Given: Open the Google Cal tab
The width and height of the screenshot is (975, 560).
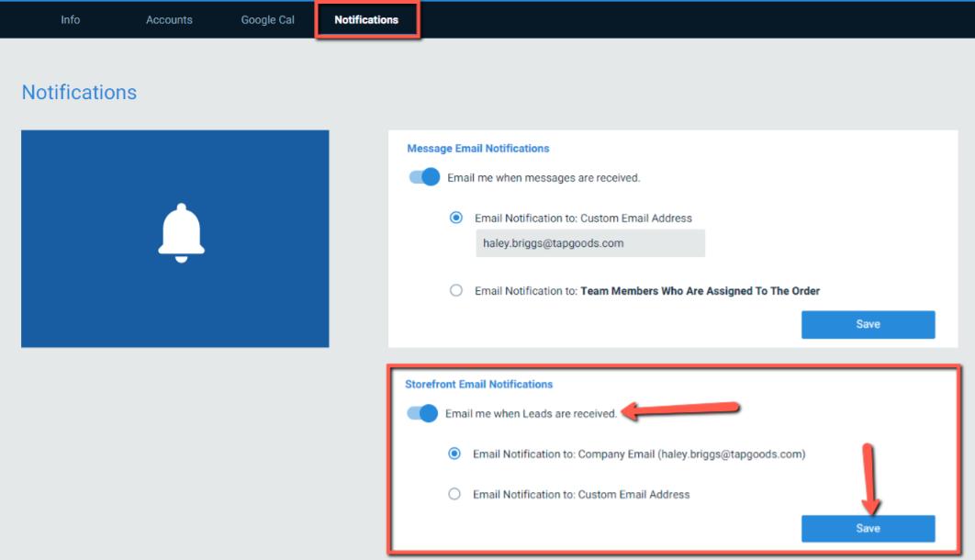Looking at the screenshot, I should click(x=267, y=20).
